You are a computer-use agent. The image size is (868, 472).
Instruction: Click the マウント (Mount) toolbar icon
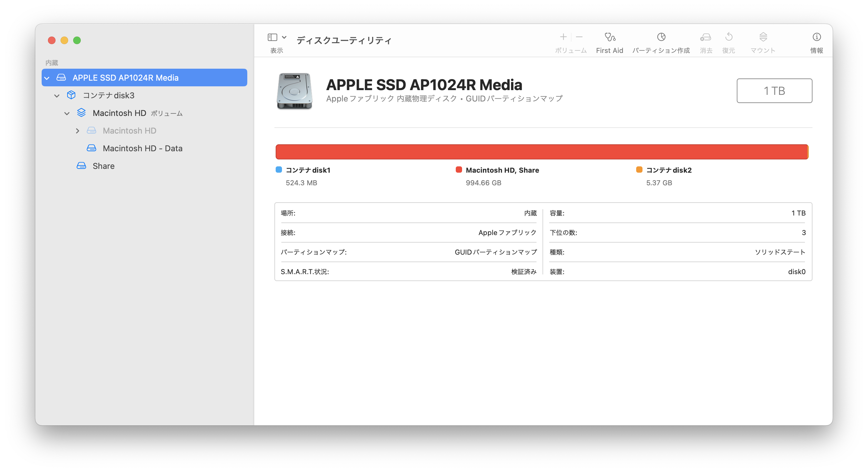(763, 37)
